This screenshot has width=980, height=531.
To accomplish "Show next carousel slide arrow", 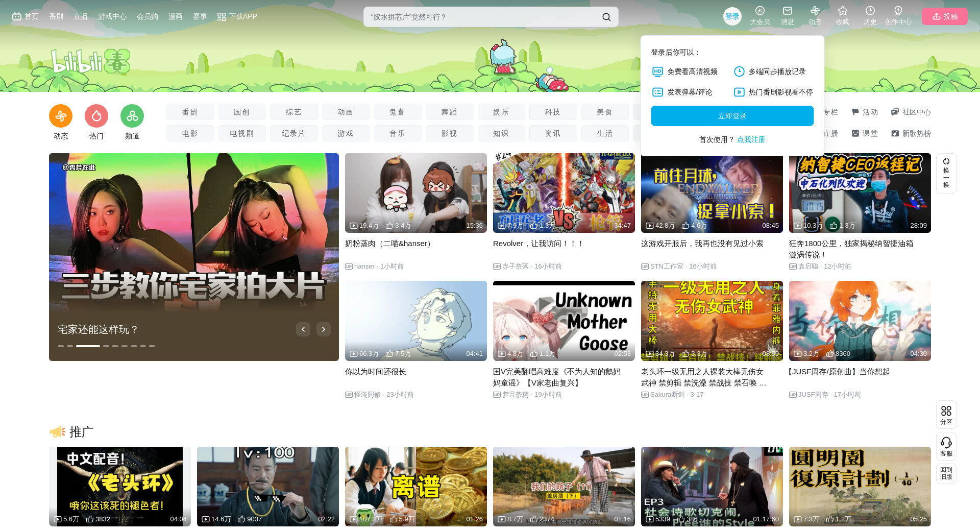I will click(324, 329).
